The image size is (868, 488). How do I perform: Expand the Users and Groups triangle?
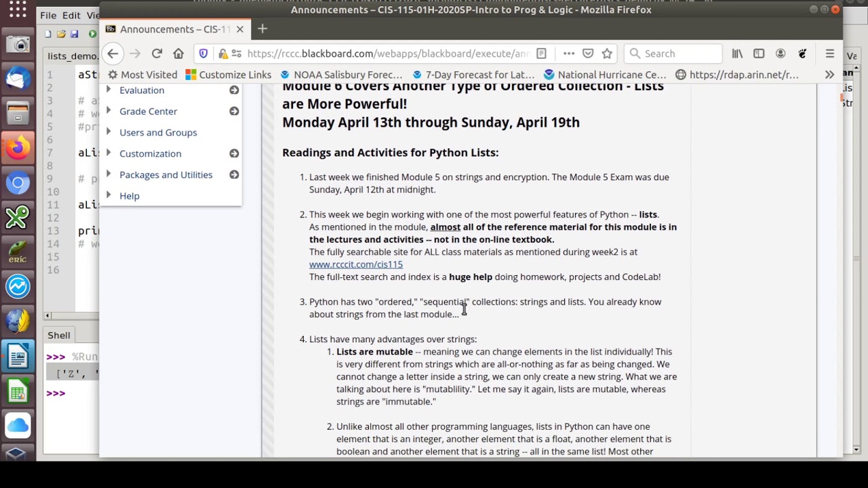[108, 131]
